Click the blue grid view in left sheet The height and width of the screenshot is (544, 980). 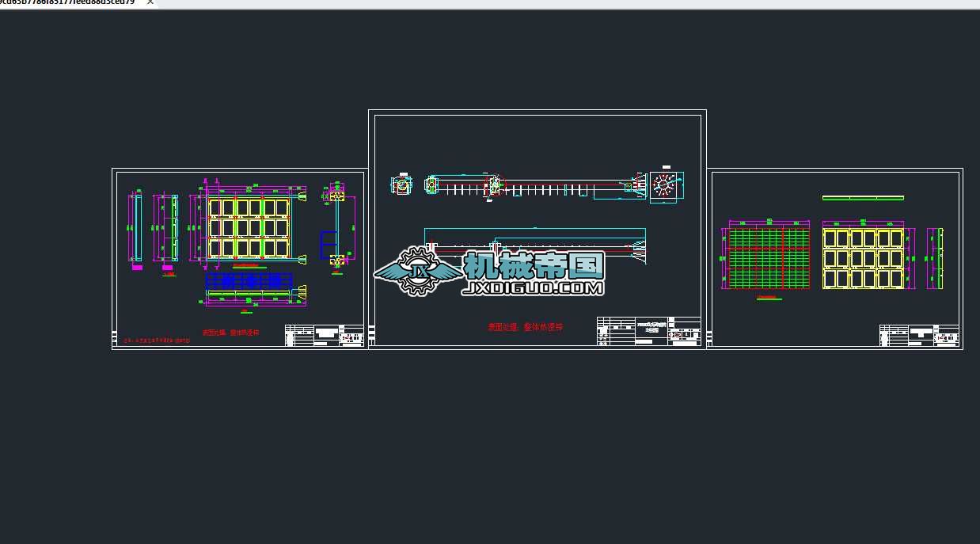tap(249, 281)
